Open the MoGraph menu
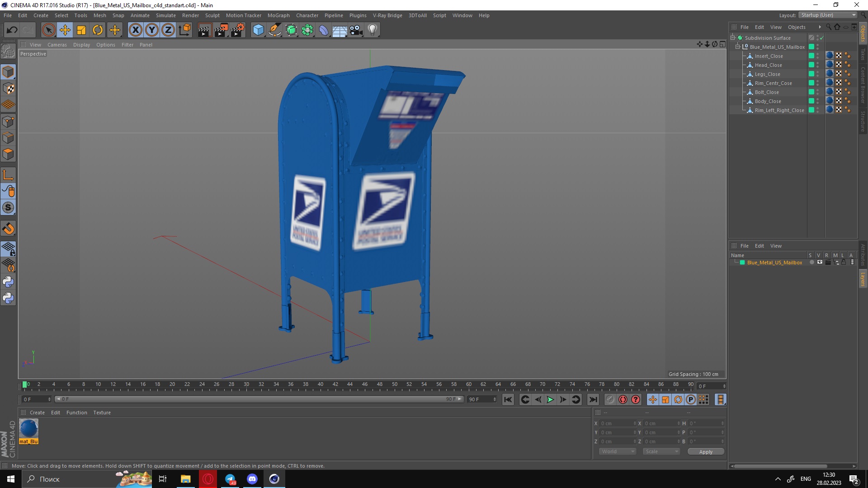 point(278,15)
